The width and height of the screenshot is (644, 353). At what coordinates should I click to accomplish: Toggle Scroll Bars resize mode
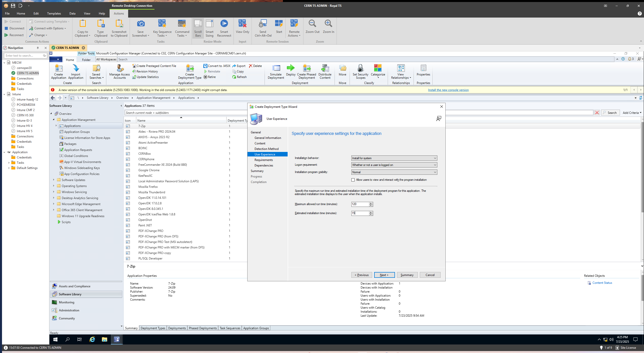[x=198, y=28]
